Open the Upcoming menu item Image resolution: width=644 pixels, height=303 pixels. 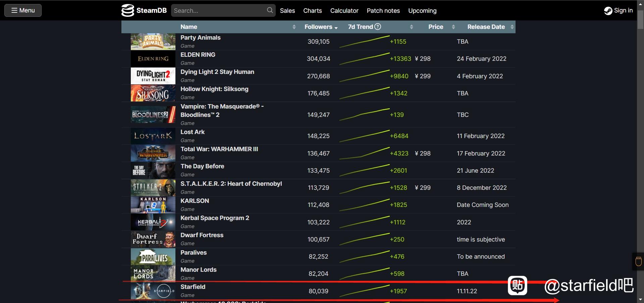422,11
